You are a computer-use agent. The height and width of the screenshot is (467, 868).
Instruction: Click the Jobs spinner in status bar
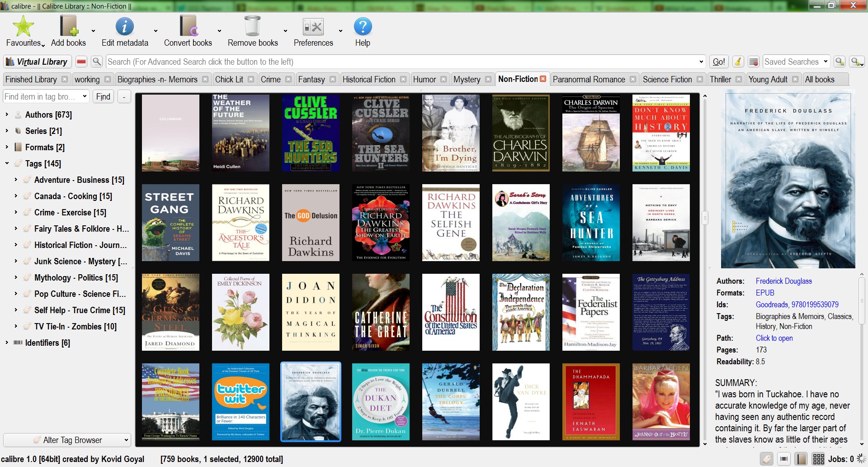click(861, 459)
